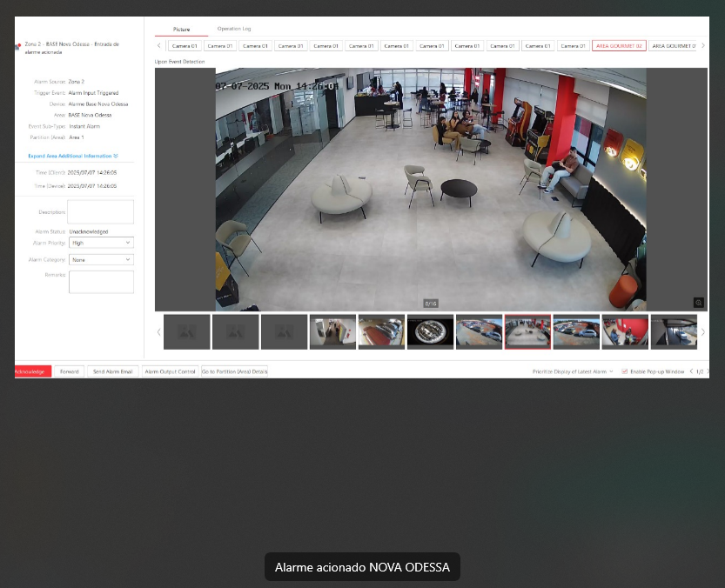Switch to the Operation Log tab

pos(234,29)
